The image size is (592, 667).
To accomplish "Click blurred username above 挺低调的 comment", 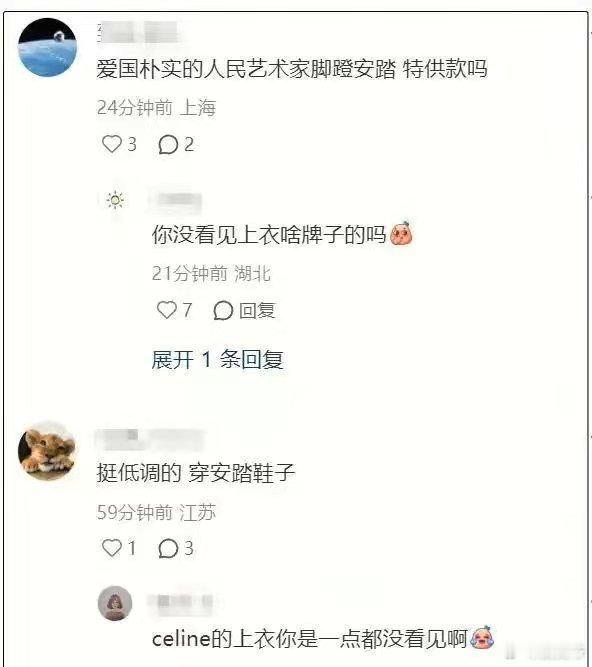I will (x=150, y=439).
